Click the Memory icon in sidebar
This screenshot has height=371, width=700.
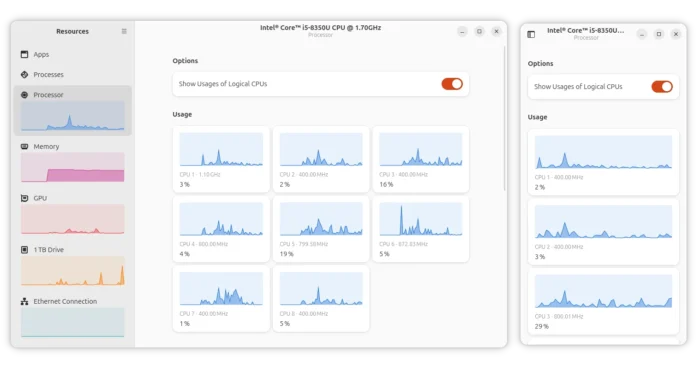point(25,146)
